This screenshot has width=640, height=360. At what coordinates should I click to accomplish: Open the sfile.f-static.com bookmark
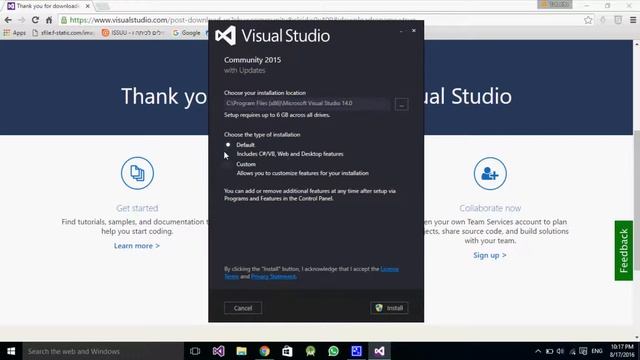(x=63, y=33)
